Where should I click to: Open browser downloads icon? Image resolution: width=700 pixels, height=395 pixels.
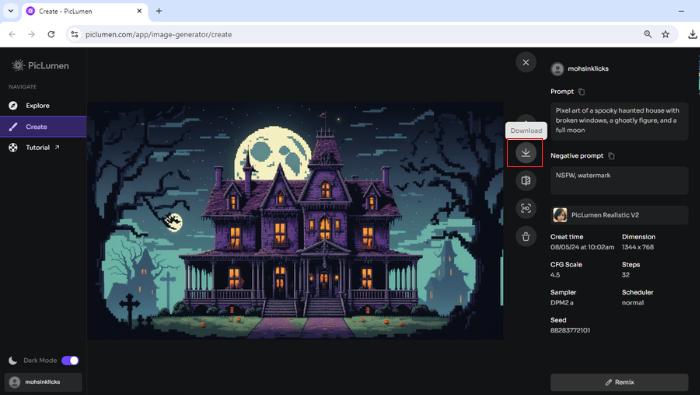coord(692,34)
